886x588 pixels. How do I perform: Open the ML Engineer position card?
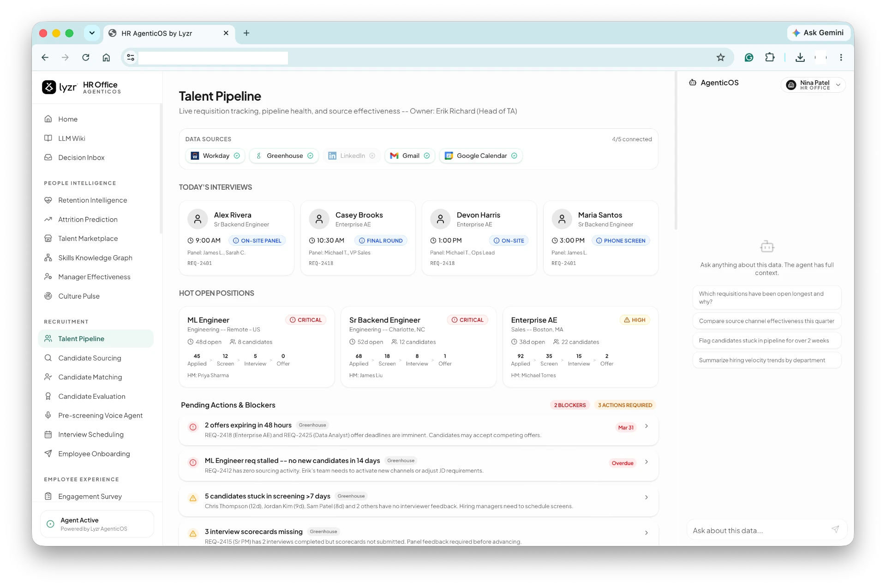click(257, 347)
